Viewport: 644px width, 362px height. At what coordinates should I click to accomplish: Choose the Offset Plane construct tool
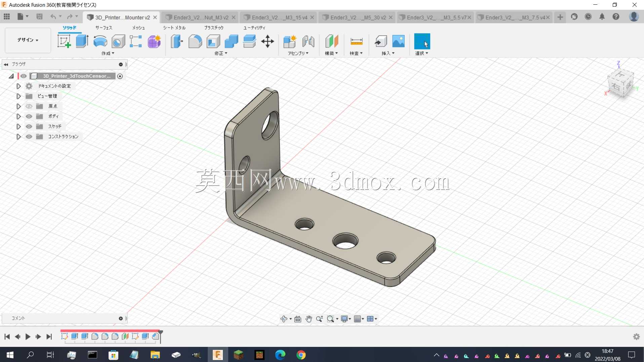[x=331, y=41]
